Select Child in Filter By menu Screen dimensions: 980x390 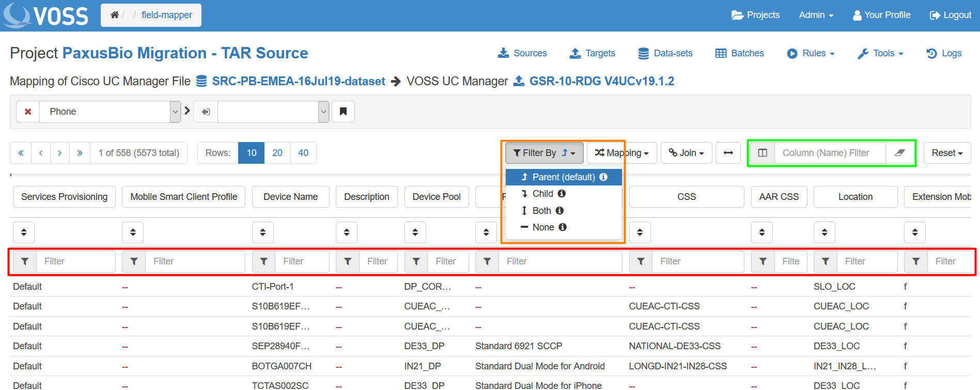click(x=543, y=194)
